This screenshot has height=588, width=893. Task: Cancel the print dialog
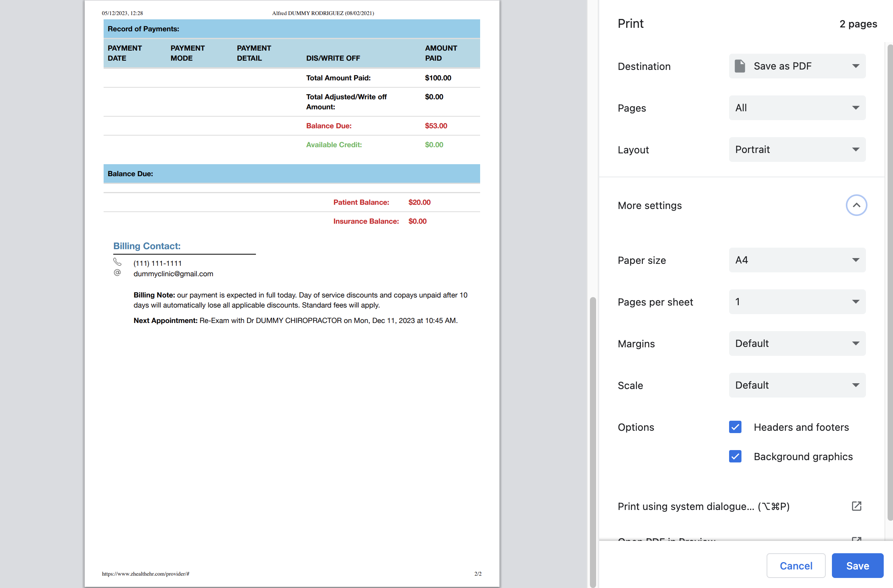(x=796, y=566)
